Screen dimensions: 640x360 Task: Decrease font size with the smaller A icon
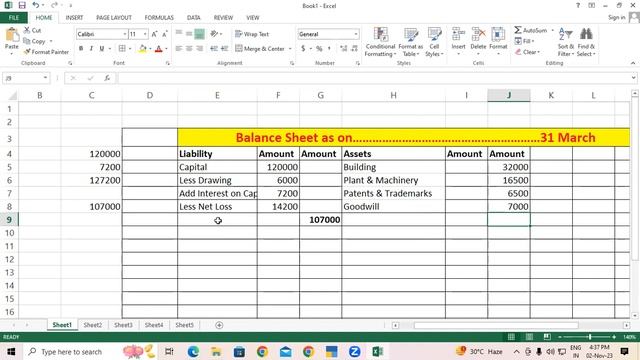pyautogui.click(x=164, y=34)
